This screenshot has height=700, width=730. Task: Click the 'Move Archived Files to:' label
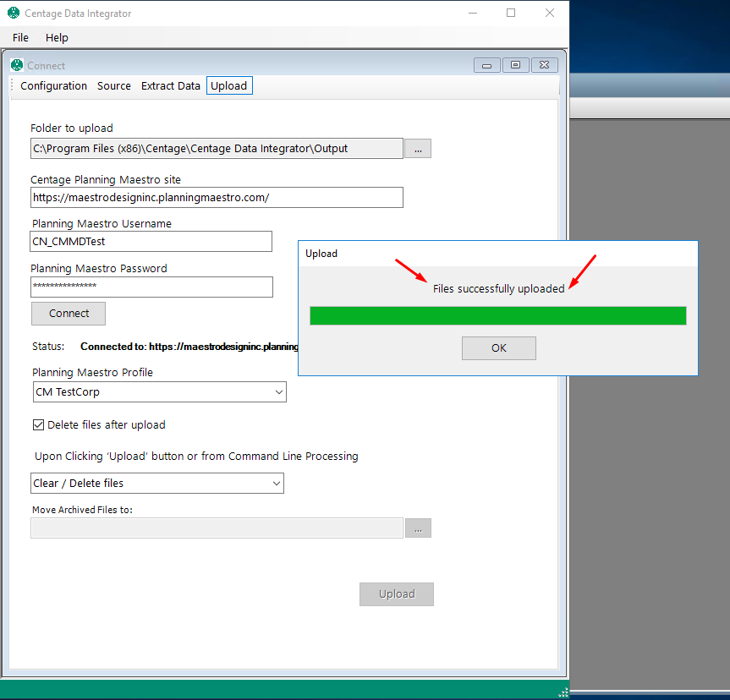[x=82, y=510]
